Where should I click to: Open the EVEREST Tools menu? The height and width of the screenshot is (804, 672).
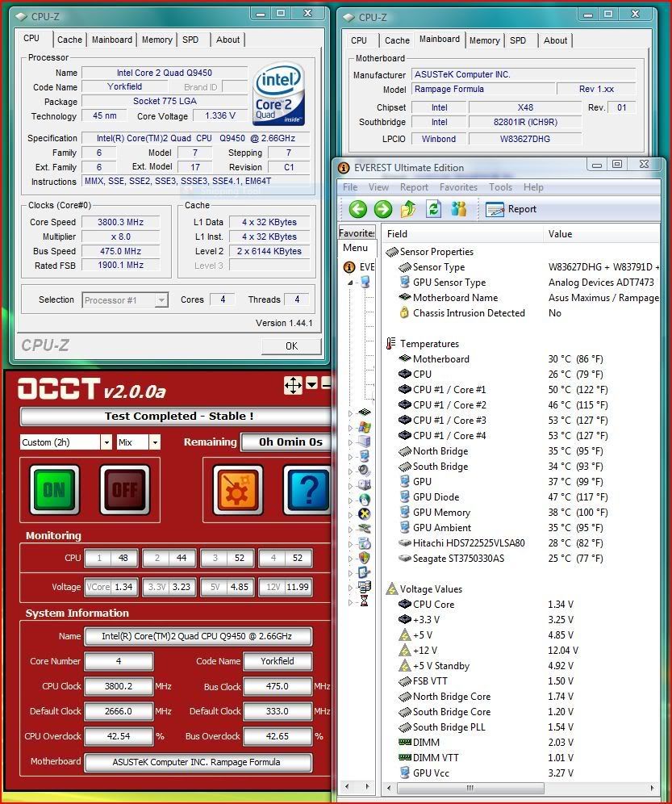click(x=500, y=187)
